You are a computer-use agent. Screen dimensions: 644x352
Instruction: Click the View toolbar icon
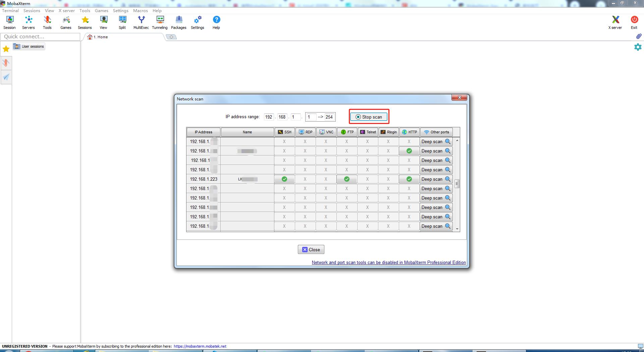[x=104, y=23]
